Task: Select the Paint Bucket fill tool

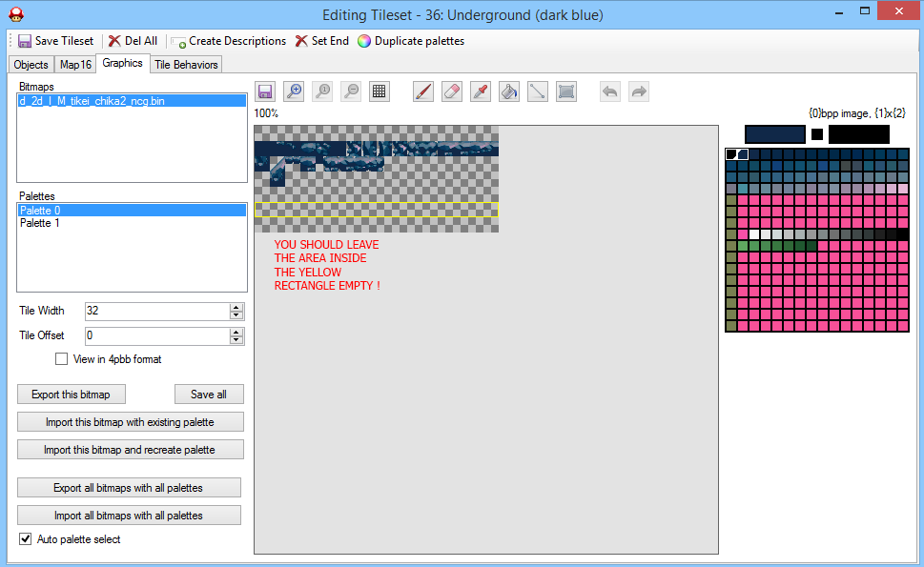Action: pyautogui.click(x=509, y=91)
